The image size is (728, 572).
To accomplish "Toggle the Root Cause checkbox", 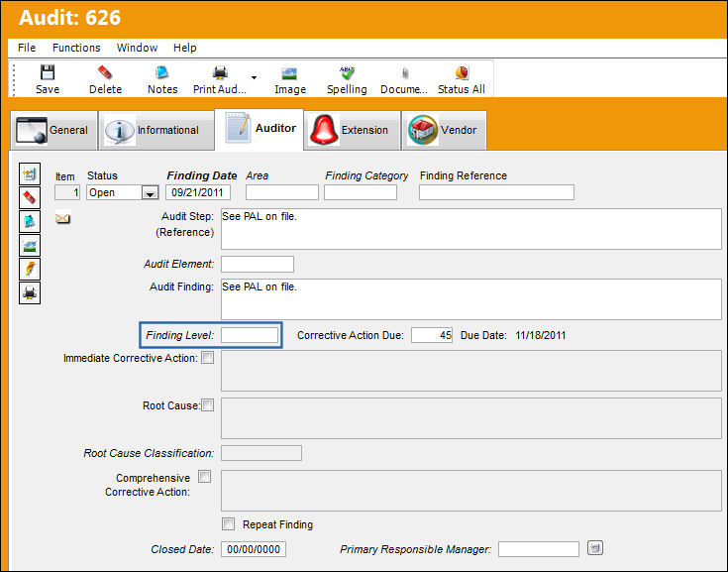I will 208,405.
